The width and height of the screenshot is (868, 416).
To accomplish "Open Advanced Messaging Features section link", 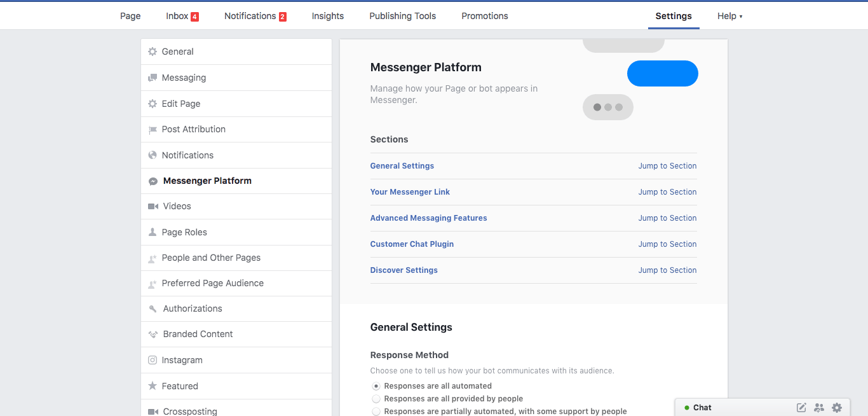I will pos(429,218).
